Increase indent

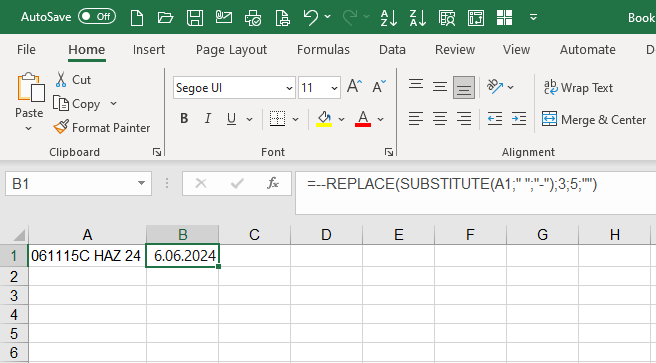[519, 119]
